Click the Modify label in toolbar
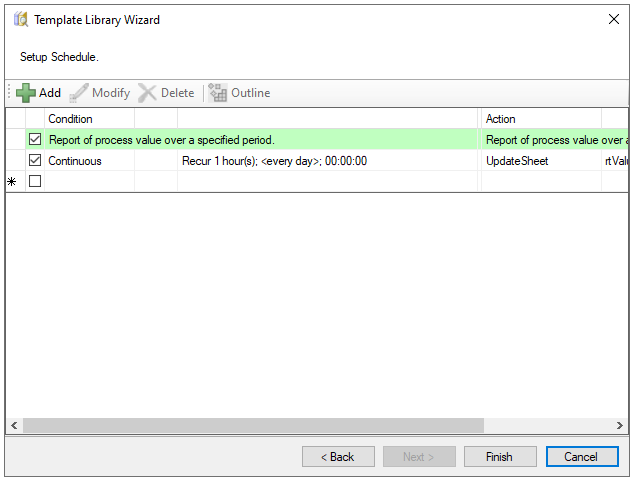 coord(111,93)
